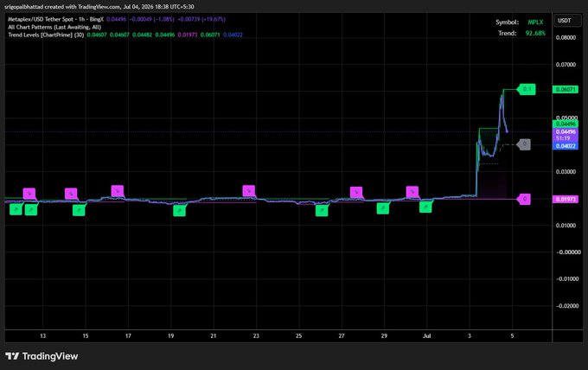Click the magenta 0 trend level tag

(x=523, y=199)
